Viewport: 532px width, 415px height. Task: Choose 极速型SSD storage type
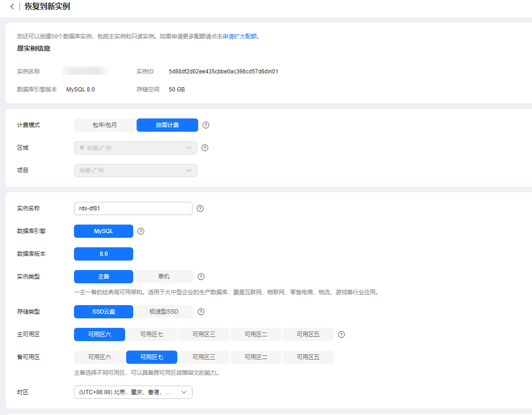(164, 312)
